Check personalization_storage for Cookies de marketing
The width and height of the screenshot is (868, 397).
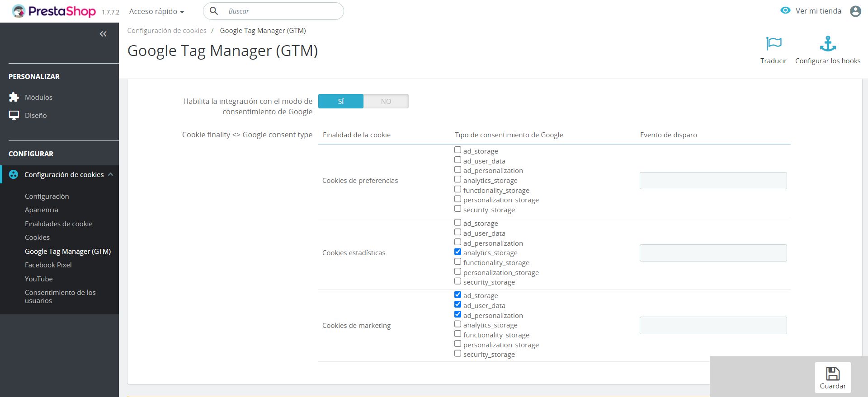pyautogui.click(x=458, y=344)
